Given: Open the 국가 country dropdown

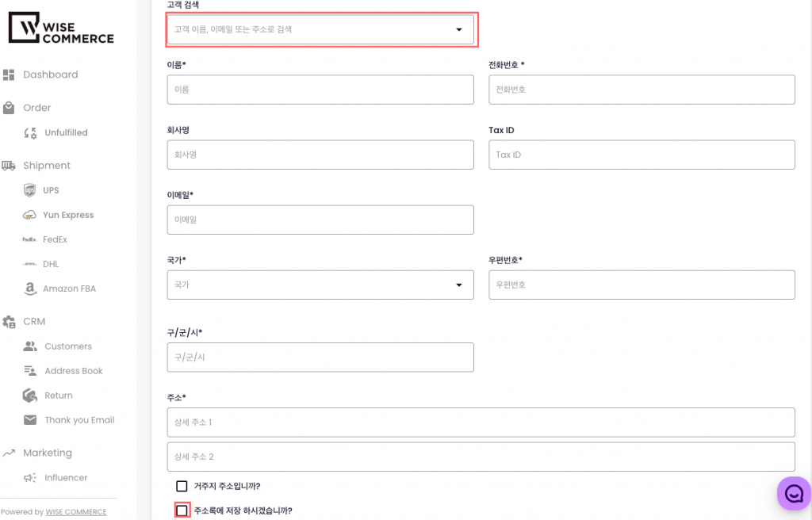Looking at the screenshot, I should (x=320, y=285).
